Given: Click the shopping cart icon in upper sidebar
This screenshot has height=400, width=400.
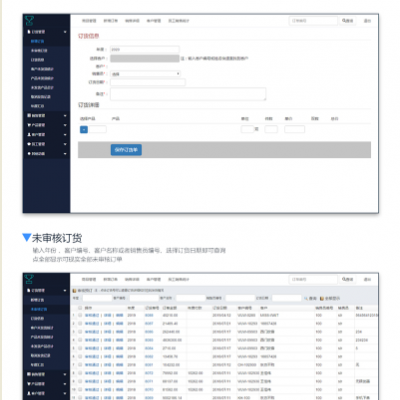Looking at the screenshot, I should click(x=29, y=125).
